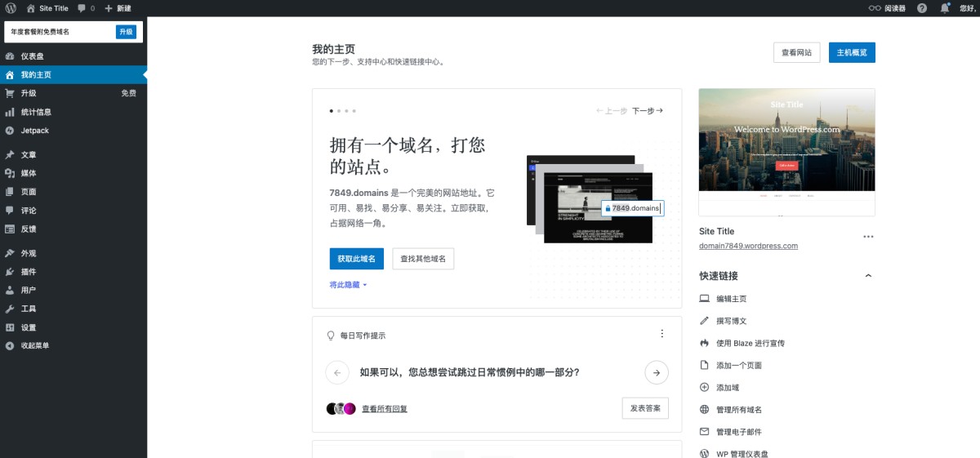Open the 阅读器 reader link
The image size is (980, 458).
tap(887, 8)
